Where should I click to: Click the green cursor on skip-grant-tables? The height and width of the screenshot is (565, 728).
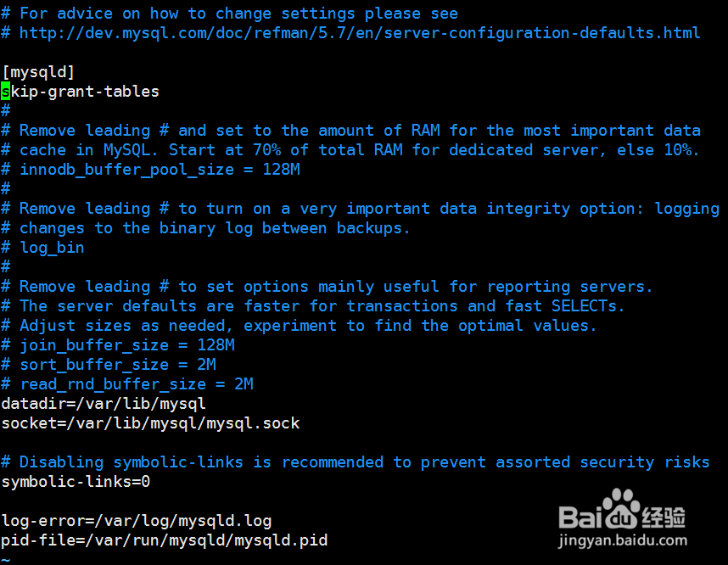6,92
